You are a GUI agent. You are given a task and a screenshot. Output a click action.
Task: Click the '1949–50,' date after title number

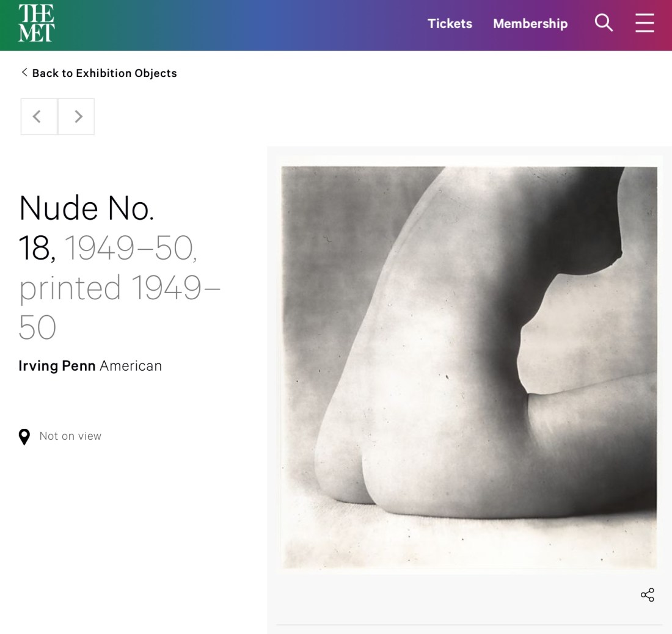coord(131,248)
